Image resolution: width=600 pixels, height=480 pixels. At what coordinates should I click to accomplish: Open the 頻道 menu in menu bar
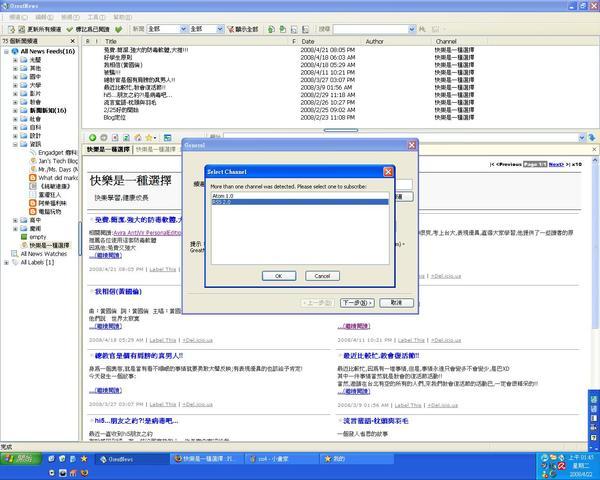pyautogui.click(x=18, y=17)
